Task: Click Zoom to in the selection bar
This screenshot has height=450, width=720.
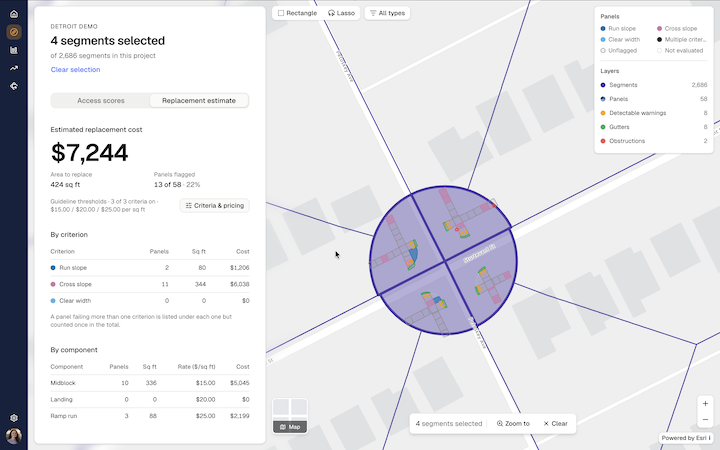Action: (x=513, y=423)
